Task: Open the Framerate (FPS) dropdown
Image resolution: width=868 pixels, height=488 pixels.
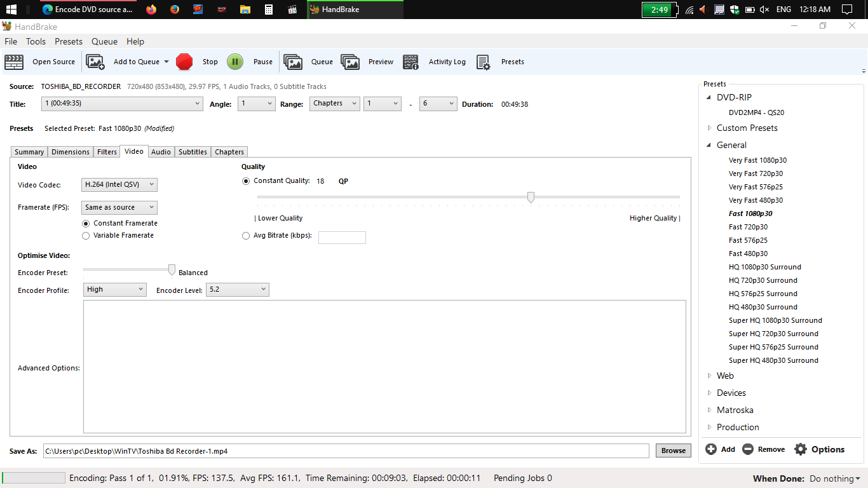Action: tap(119, 208)
